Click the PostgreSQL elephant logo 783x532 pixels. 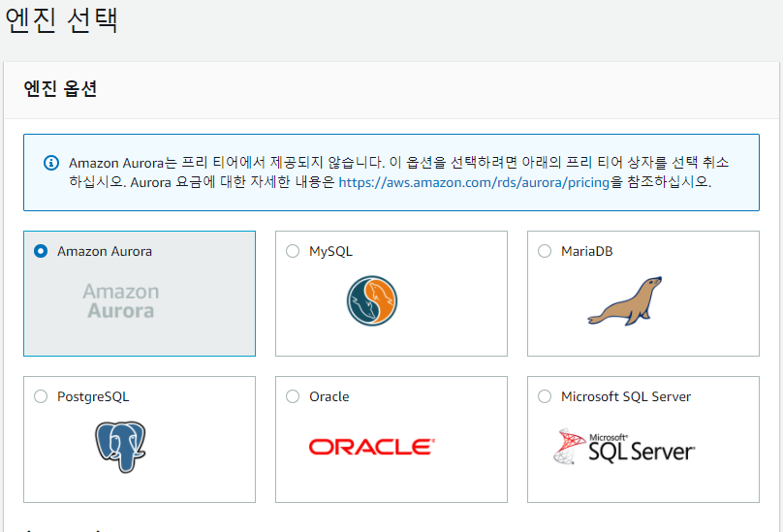point(120,447)
